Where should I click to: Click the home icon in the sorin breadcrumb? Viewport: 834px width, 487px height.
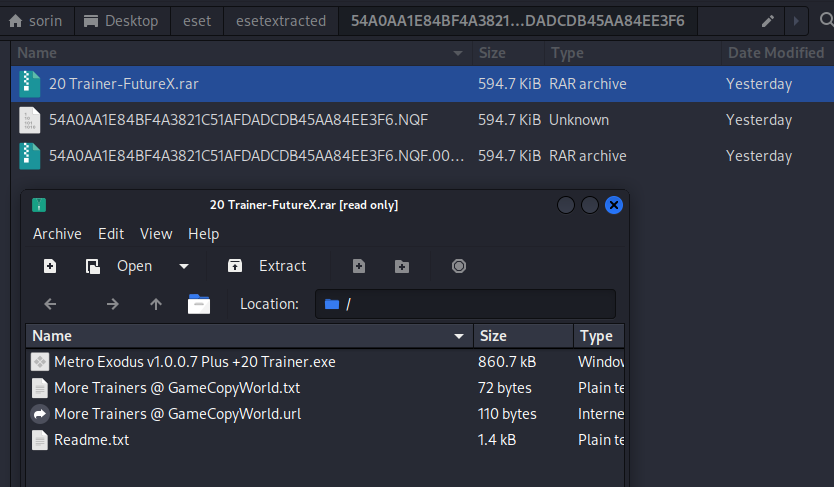[x=15, y=21]
